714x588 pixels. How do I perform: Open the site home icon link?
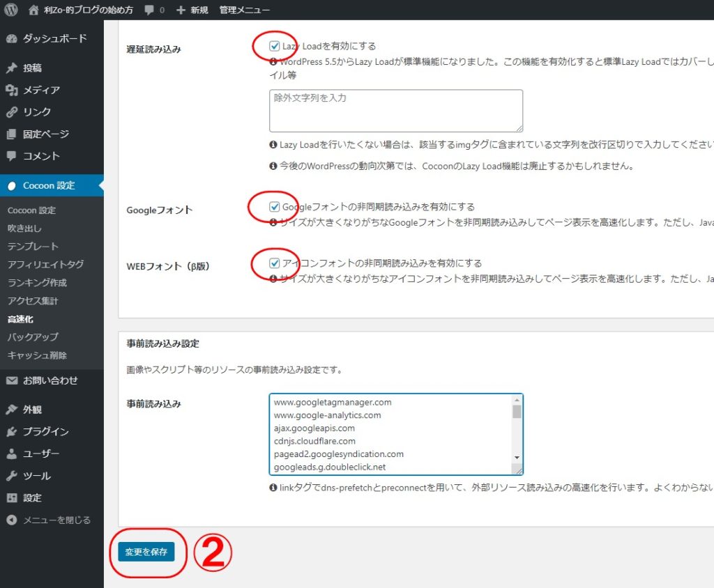34,10
